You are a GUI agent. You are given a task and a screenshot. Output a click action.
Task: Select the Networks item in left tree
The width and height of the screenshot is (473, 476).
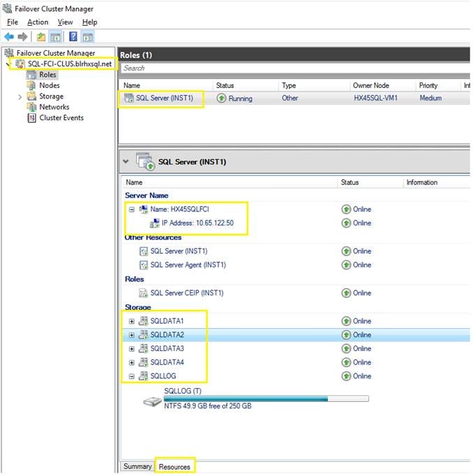(x=54, y=107)
